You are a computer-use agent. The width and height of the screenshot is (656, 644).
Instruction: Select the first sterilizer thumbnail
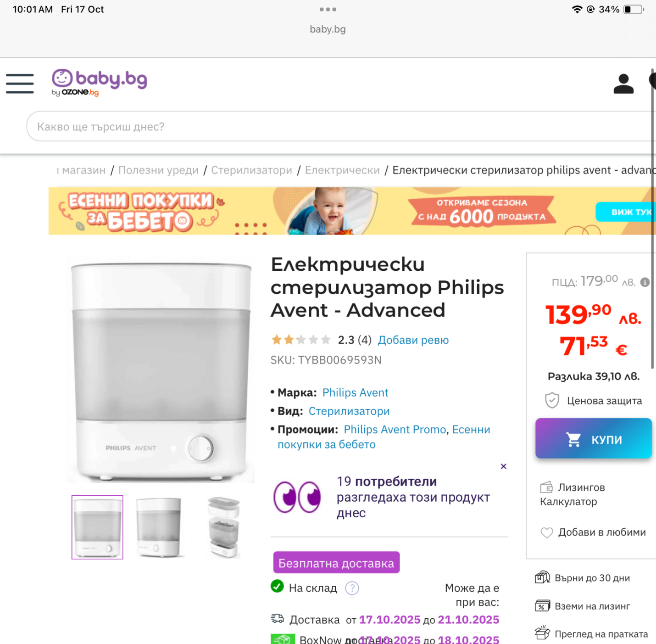tap(97, 527)
